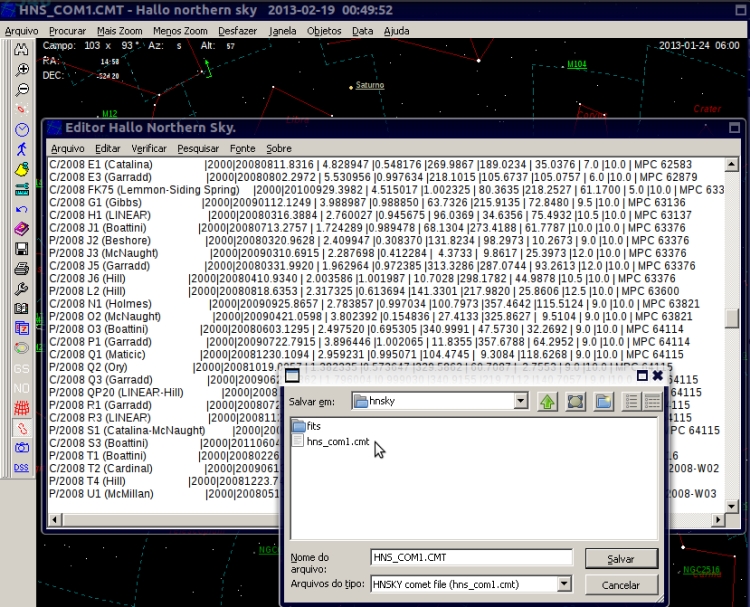The height and width of the screenshot is (607, 750).
Task: Click Desfazer in menu bar
Action: point(238,31)
